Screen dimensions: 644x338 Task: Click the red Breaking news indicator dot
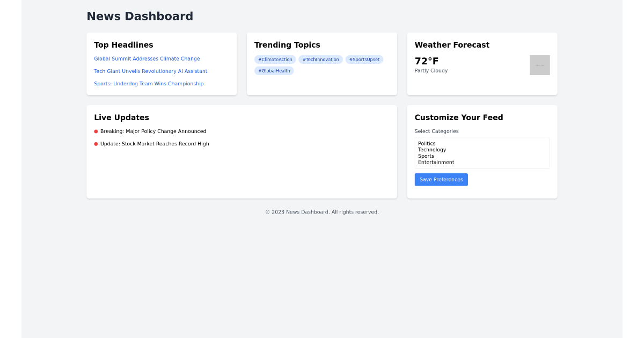[x=95, y=131]
